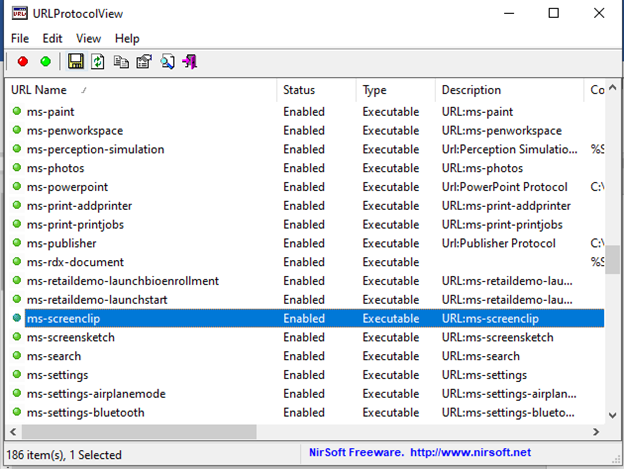Select the ms-retaildemo-launchstart entry
The width and height of the screenshot is (624, 469).
click(97, 300)
